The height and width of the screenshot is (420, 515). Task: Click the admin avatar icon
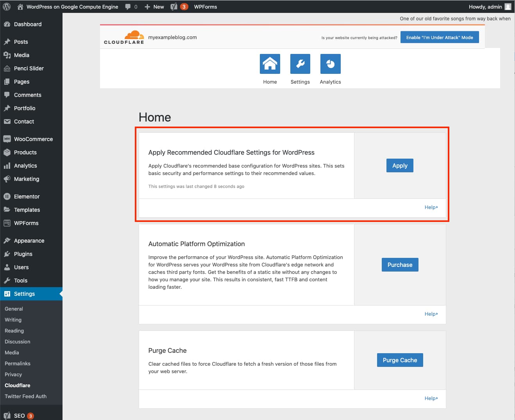(508, 7)
